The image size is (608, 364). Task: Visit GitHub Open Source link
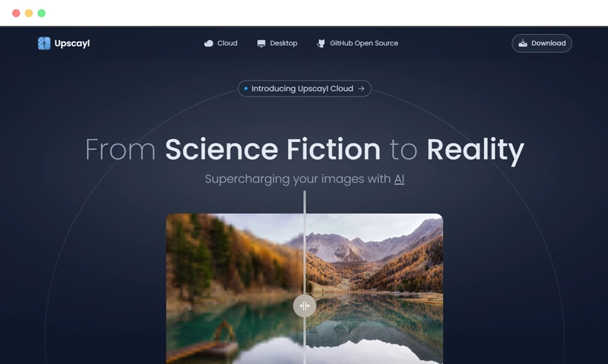click(357, 43)
